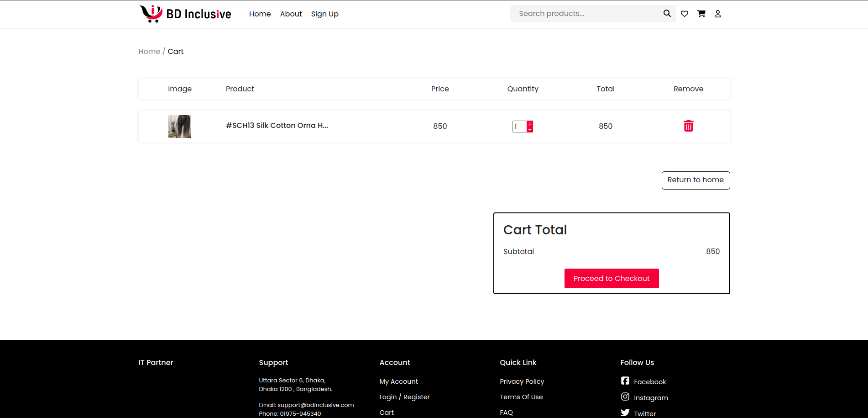
Task: Go to Home in the navigation bar
Action: click(260, 14)
